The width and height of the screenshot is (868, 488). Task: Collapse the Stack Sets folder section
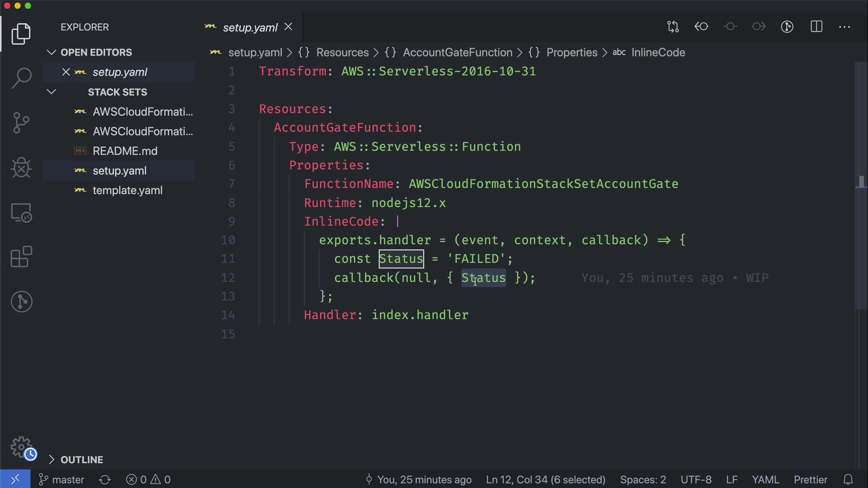[52, 92]
